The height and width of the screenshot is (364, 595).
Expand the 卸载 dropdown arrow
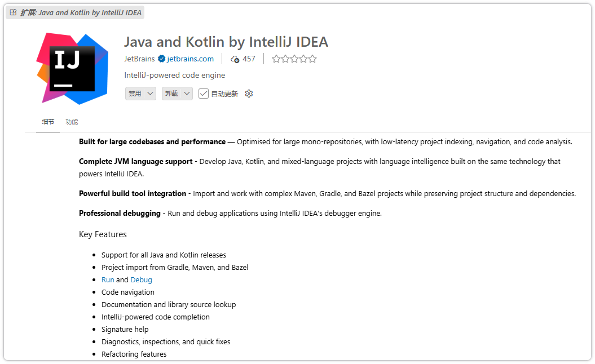(x=187, y=94)
